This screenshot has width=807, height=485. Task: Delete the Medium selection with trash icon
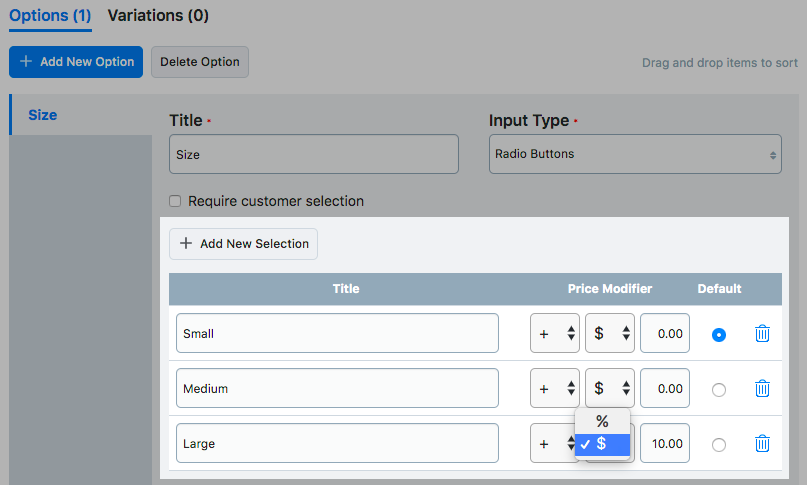pyautogui.click(x=762, y=389)
